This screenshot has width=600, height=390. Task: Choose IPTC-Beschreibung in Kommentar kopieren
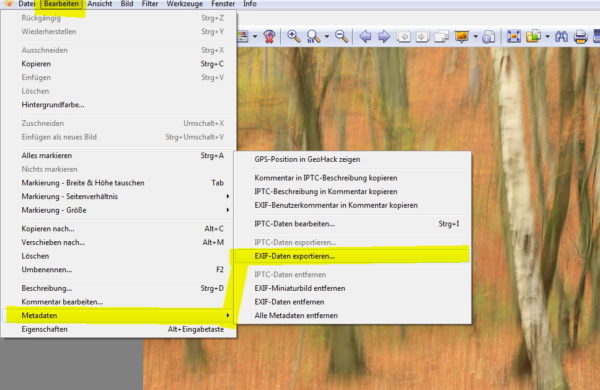352,192
